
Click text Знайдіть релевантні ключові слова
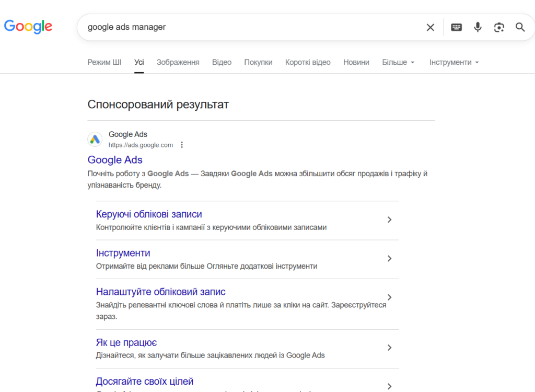(241, 311)
